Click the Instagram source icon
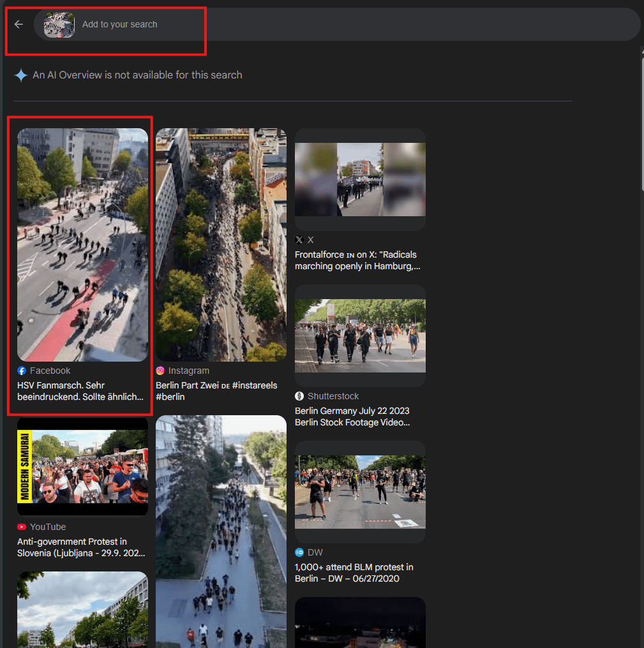 coord(160,371)
